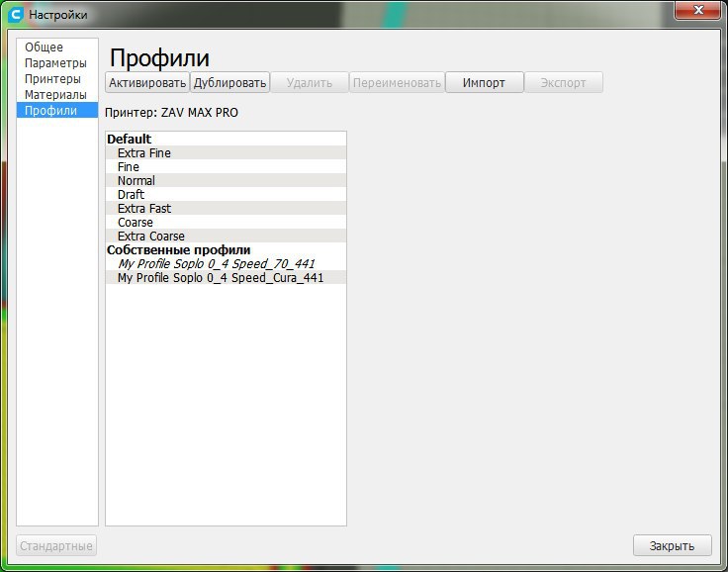The image size is (728, 572).
Task: Select the Fine profile row
Action: click(x=226, y=167)
